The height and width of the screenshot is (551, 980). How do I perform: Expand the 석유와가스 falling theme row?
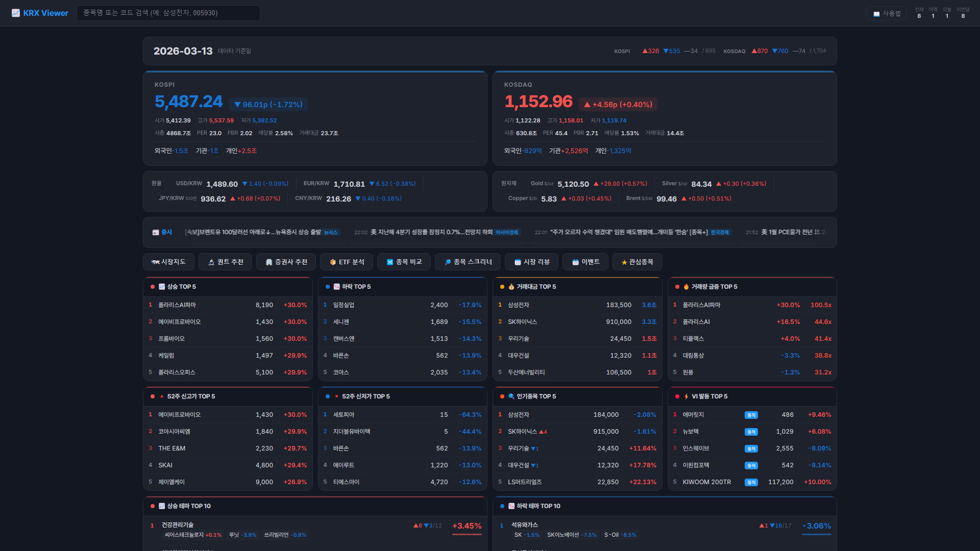pyautogui.click(x=525, y=525)
